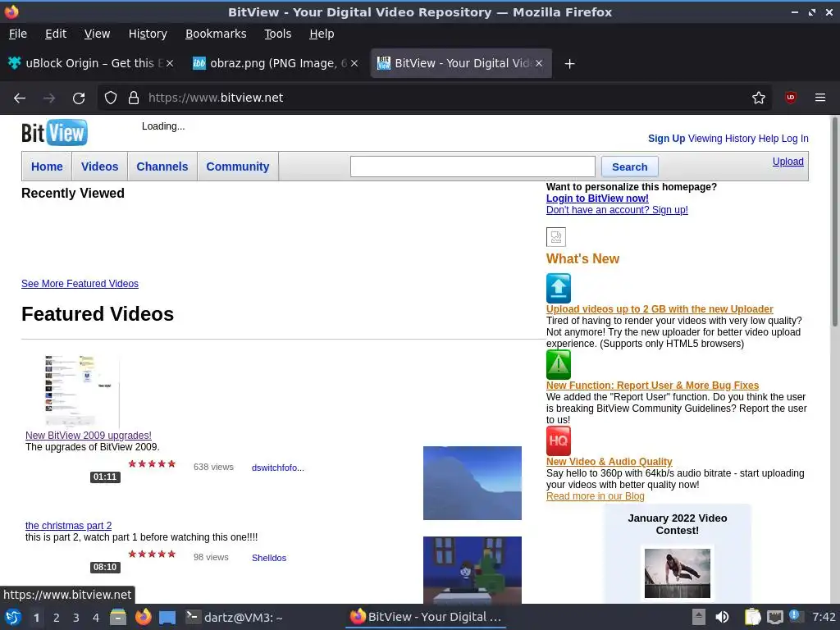The width and height of the screenshot is (840, 630).
Task: Open the January 2022 Video Contest thumbnail
Action: (677, 573)
